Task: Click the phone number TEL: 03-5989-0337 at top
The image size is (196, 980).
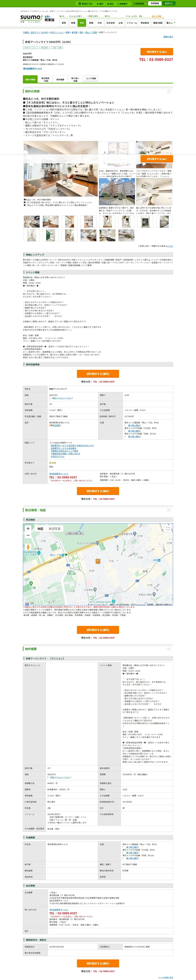Action: point(156,60)
